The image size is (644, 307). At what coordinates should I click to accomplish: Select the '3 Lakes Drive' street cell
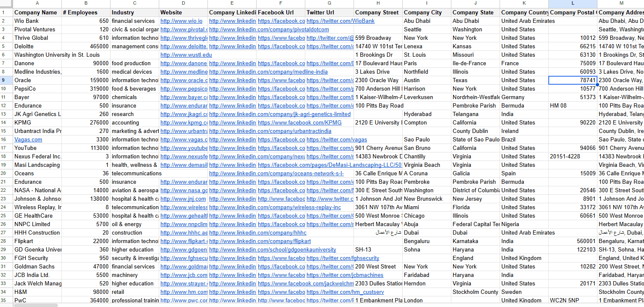point(378,72)
